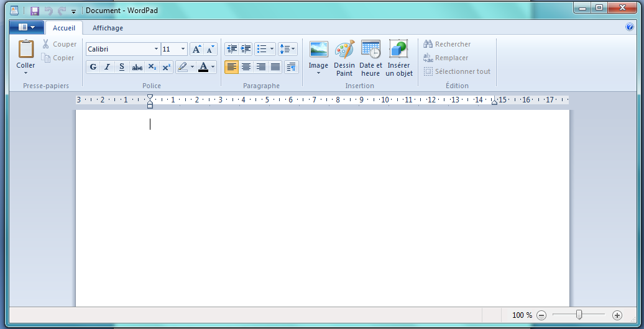Click the increase indent icon
The height and width of the screenshot is (329, 644).
pos(246,49)
